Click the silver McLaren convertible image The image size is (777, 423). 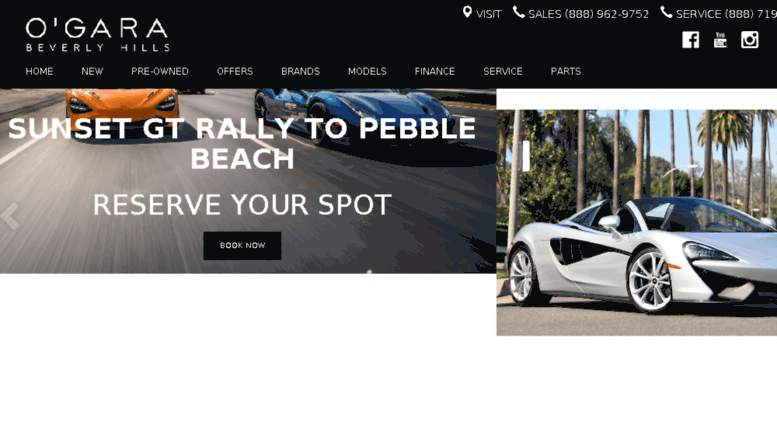coord(637,222)
